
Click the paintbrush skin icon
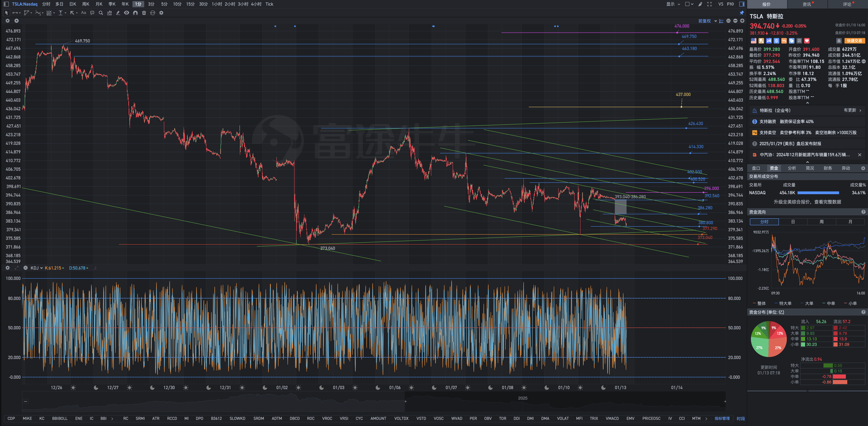coord(700,4)
